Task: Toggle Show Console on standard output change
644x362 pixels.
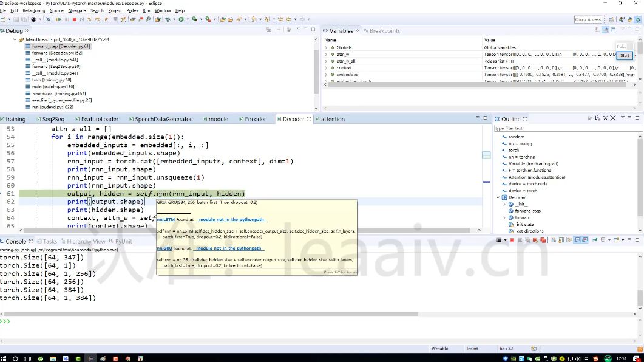Action: [577, 240]
